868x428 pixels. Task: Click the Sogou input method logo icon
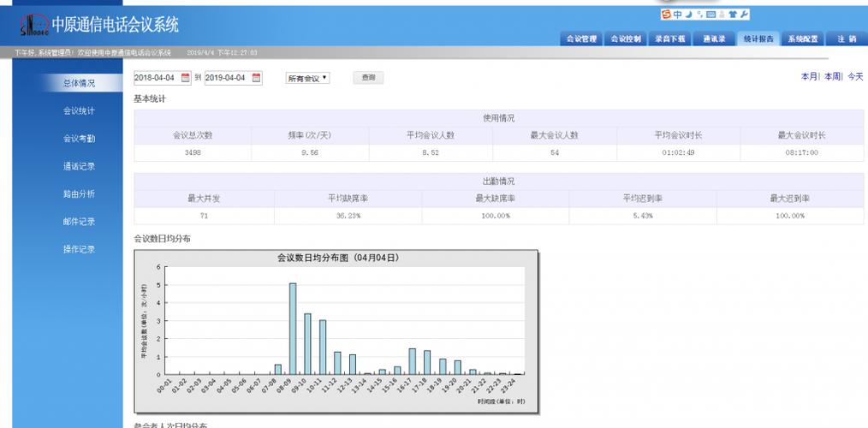[667, 15]
